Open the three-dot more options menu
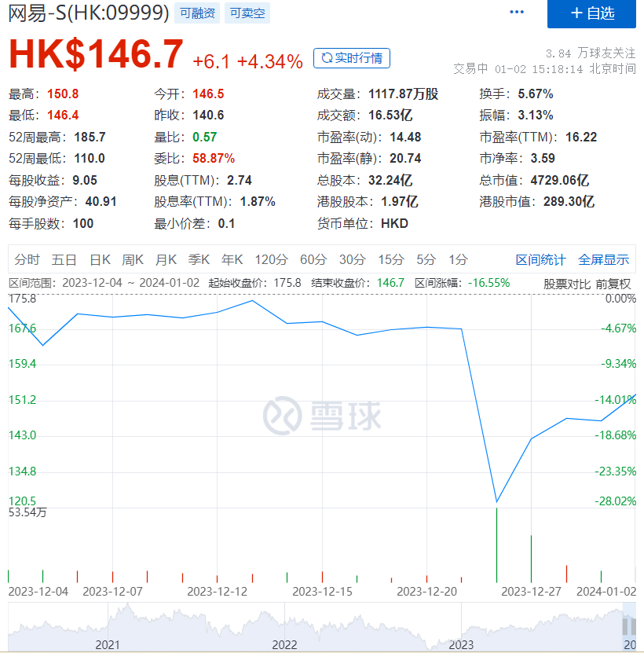Viewport: 644px width, 653px height. [x=517, y=12]
